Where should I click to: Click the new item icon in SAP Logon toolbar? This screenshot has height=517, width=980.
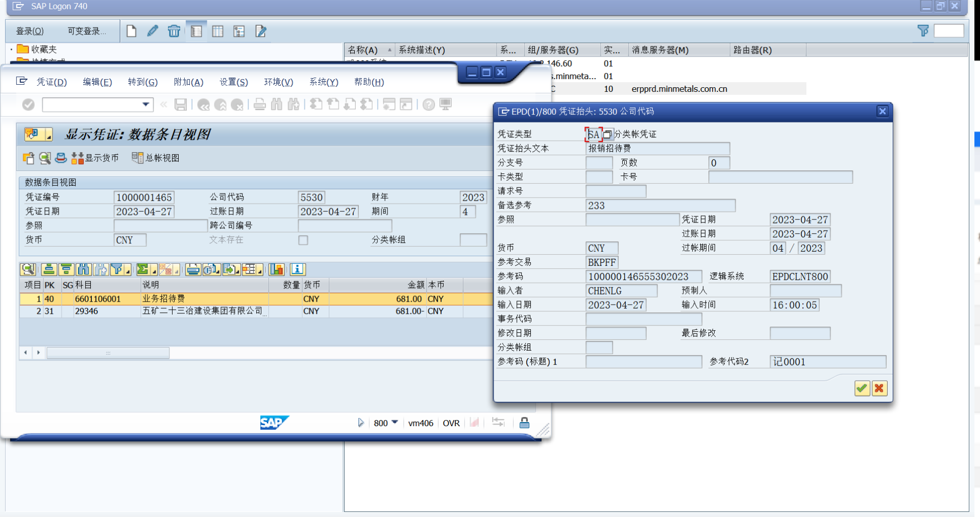[x=131, y=31]
